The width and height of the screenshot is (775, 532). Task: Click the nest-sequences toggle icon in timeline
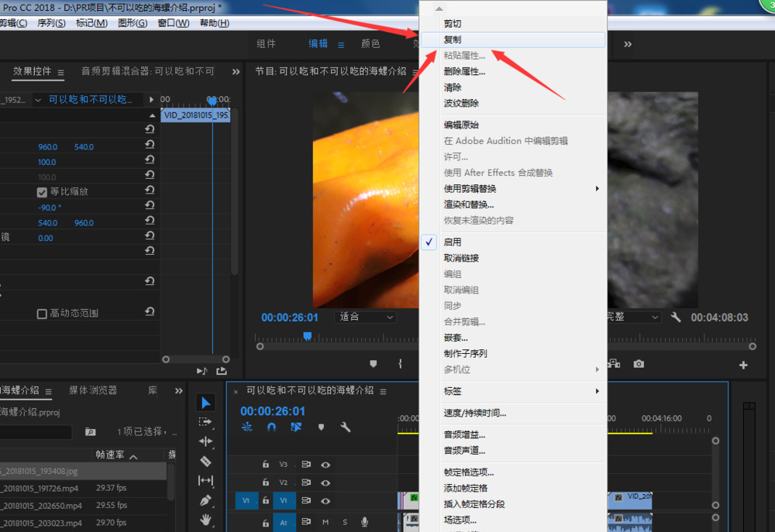coord(295,426)
